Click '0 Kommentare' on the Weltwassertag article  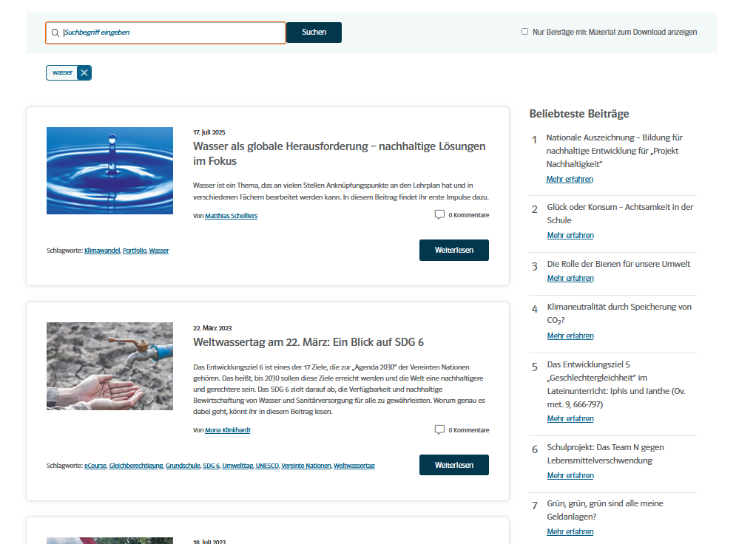pos(469,430)
